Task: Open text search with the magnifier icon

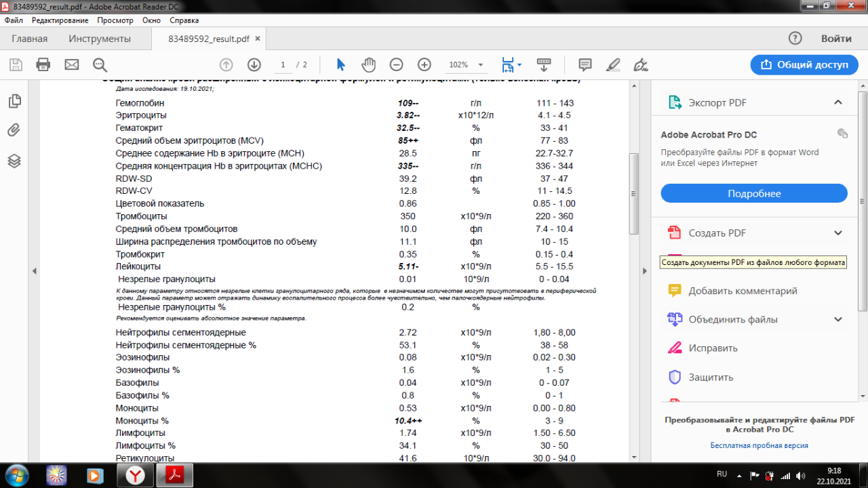Action: click(x=100, y=64)
